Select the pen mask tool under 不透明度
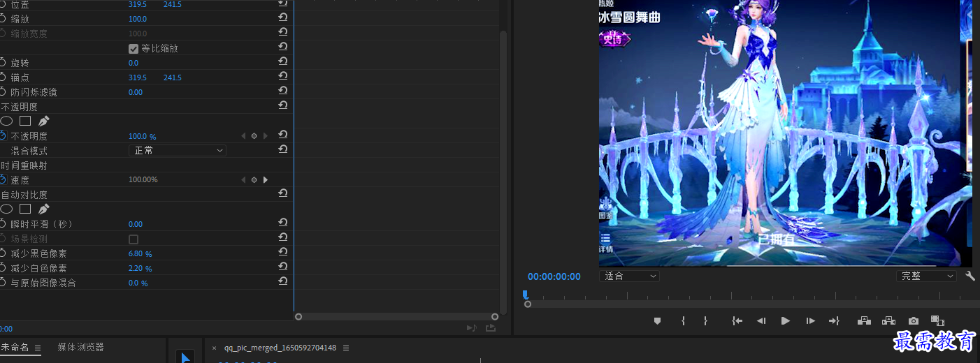 click(43, 121)
